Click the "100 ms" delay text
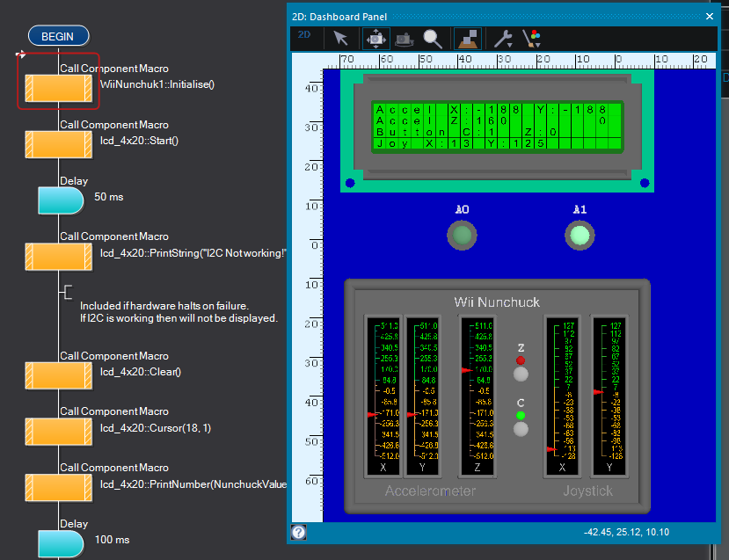Viewport: 729px width, 560px height. [x=112, y=540]
